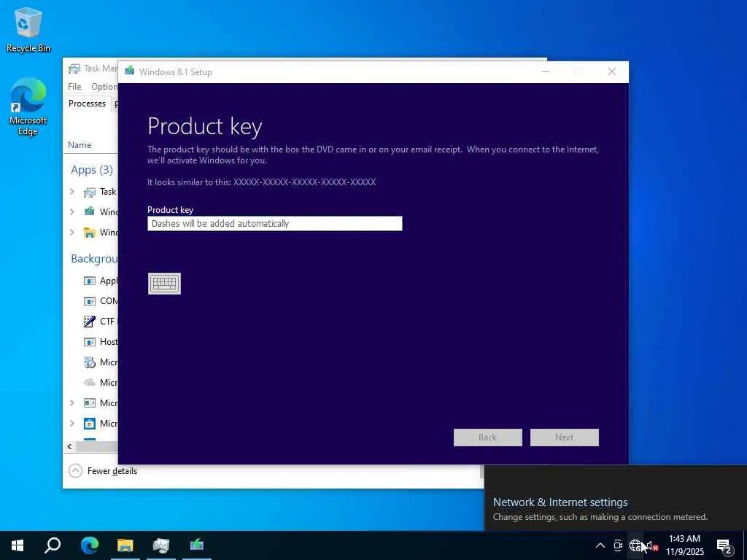Select the Recycle Bin desktop icon

point(28,29)
